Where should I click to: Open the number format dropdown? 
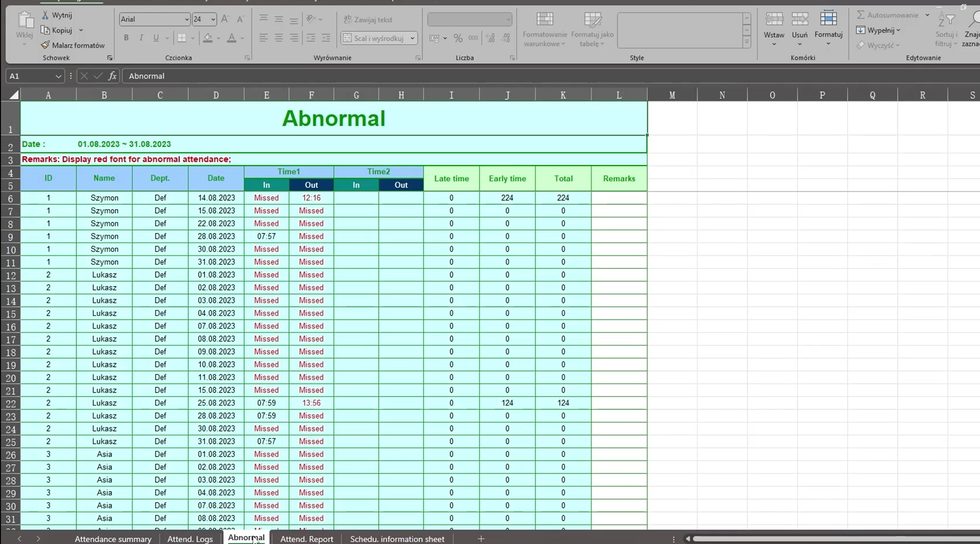click(508, 20)
